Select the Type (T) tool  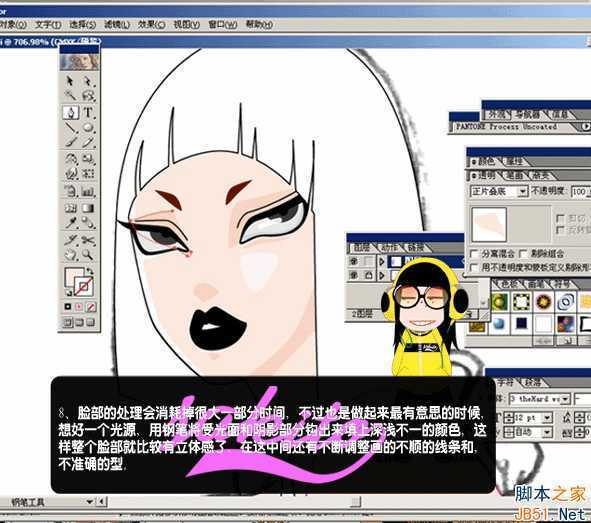click(88, 112)
